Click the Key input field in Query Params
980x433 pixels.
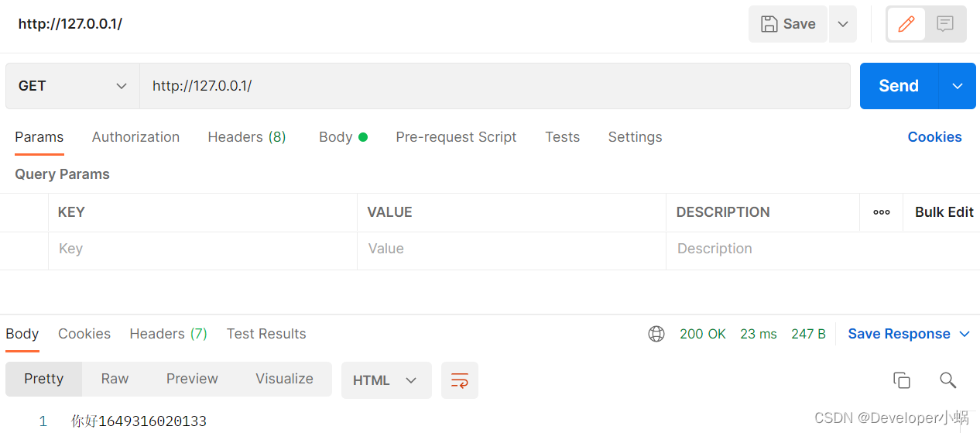202,249
